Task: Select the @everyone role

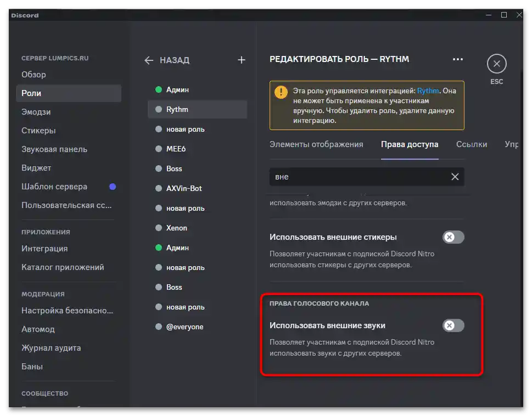Action: (x=184, y=327)
